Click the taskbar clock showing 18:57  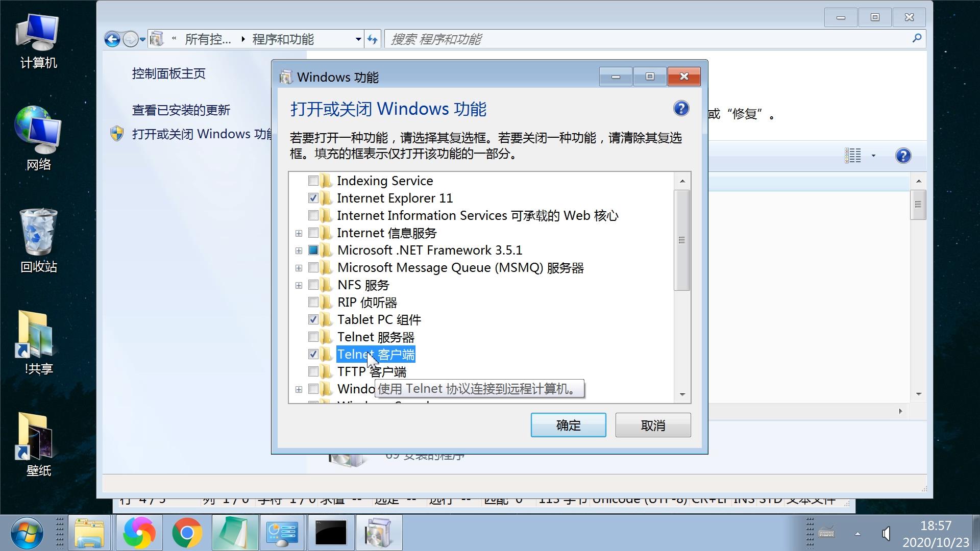[936, 525]
